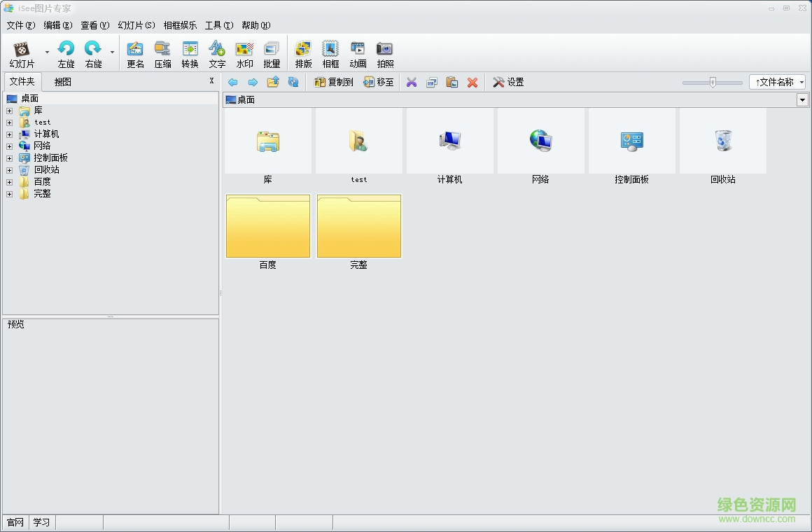Open the 批量 batch processing tool

[272, 52]
